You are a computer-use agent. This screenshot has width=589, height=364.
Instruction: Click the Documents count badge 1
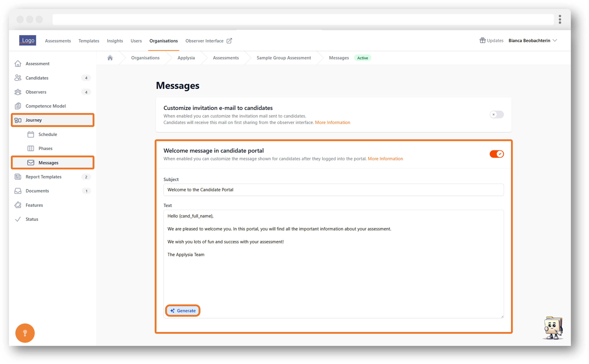86,191
